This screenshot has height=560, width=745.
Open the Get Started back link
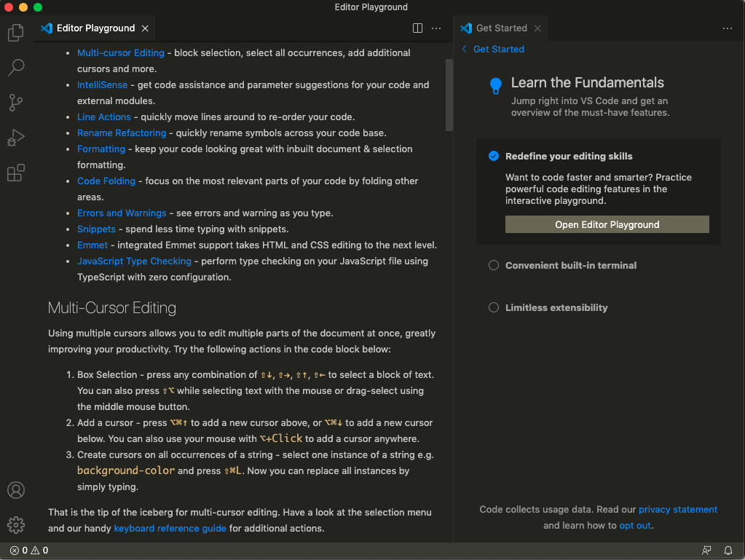pos(498,49)
